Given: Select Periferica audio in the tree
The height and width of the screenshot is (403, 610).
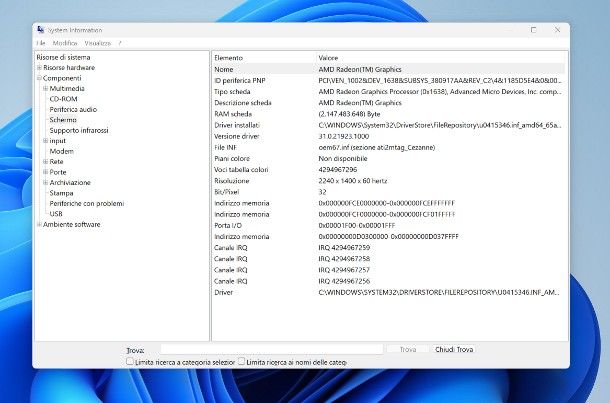Looking at the screenshot, I should pyautogui.click(x=73, y=109).
